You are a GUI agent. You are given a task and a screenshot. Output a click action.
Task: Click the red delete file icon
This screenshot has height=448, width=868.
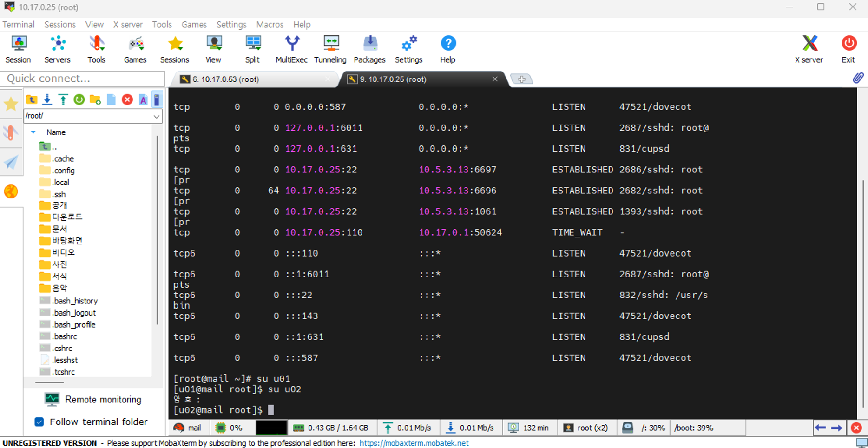coord(127,99)
